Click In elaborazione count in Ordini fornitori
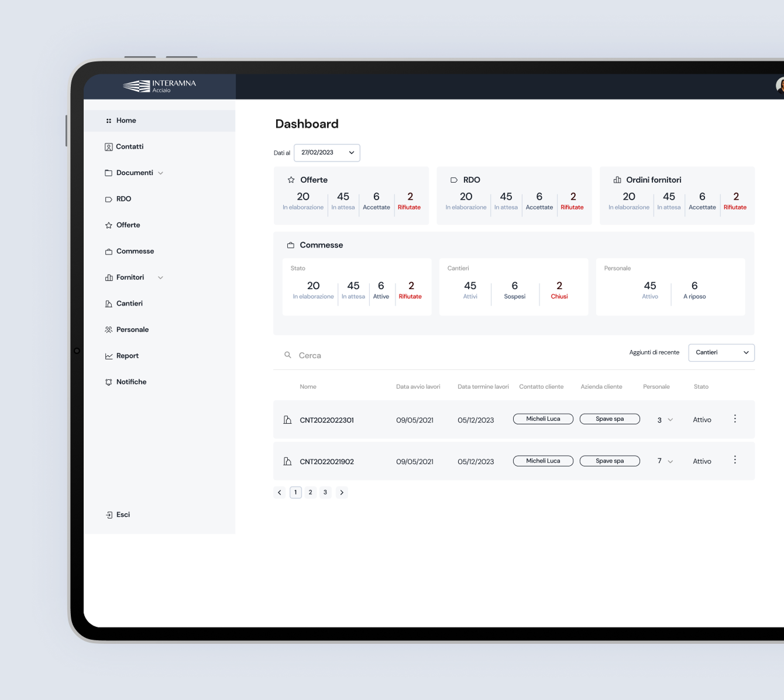Image resolution: width=784 pixels, height=700 pixels. tap(629, 201)
